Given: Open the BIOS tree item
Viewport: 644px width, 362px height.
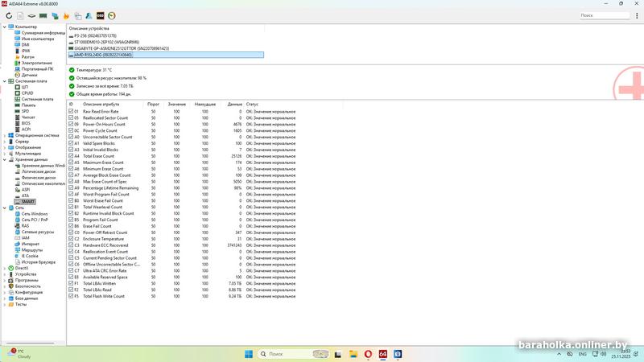Looking at the screenshot, I should 26,123.
